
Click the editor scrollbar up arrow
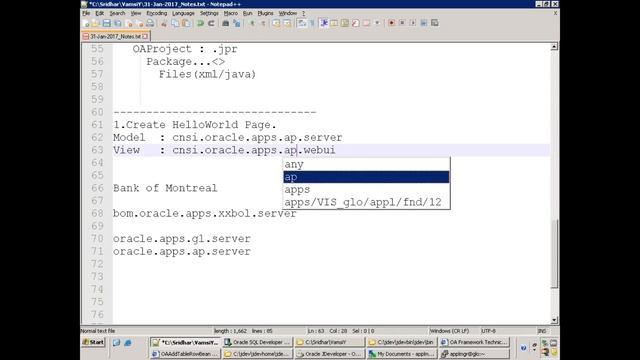point(554,47)
